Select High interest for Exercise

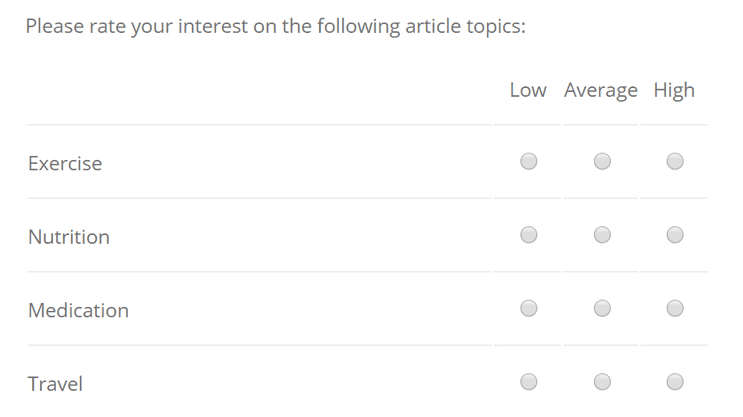(675, 161)
